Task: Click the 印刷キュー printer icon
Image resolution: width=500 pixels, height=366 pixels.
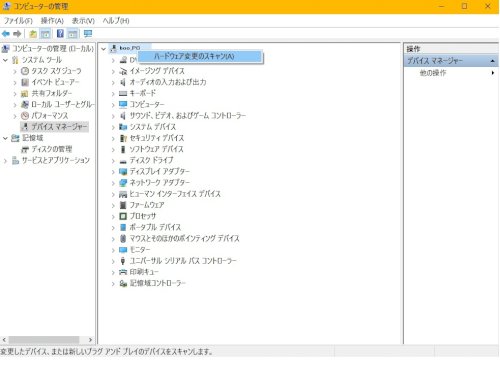Action: (123, 272)
